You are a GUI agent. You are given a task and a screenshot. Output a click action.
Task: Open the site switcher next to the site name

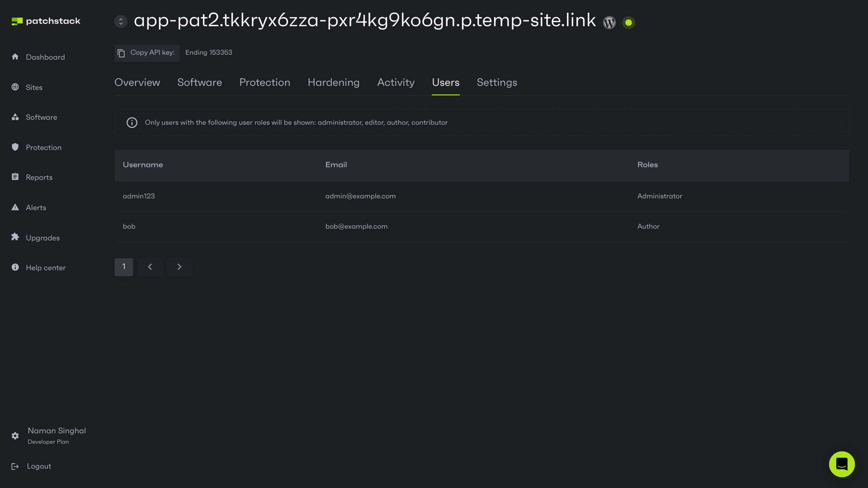click(121, 21)
